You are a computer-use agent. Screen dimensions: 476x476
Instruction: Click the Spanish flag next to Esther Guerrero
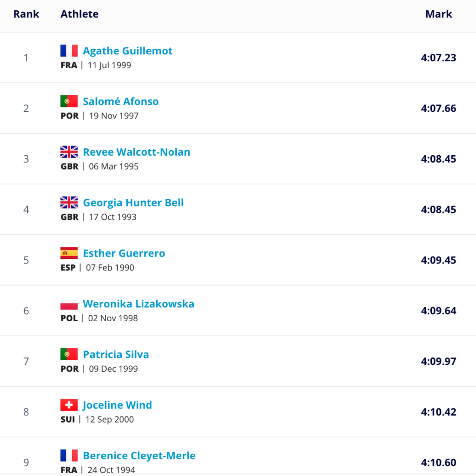pyautogui.click(x=69, y=253)
